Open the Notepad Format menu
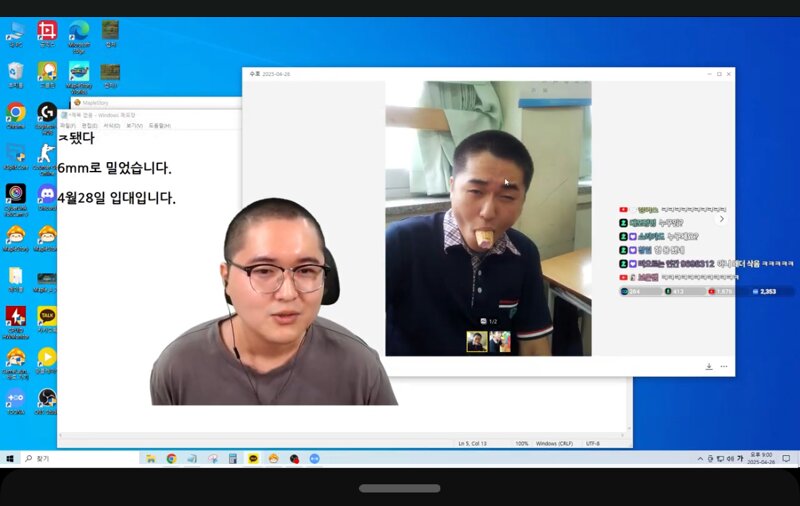The image size is (800, 506). (111, 125)
